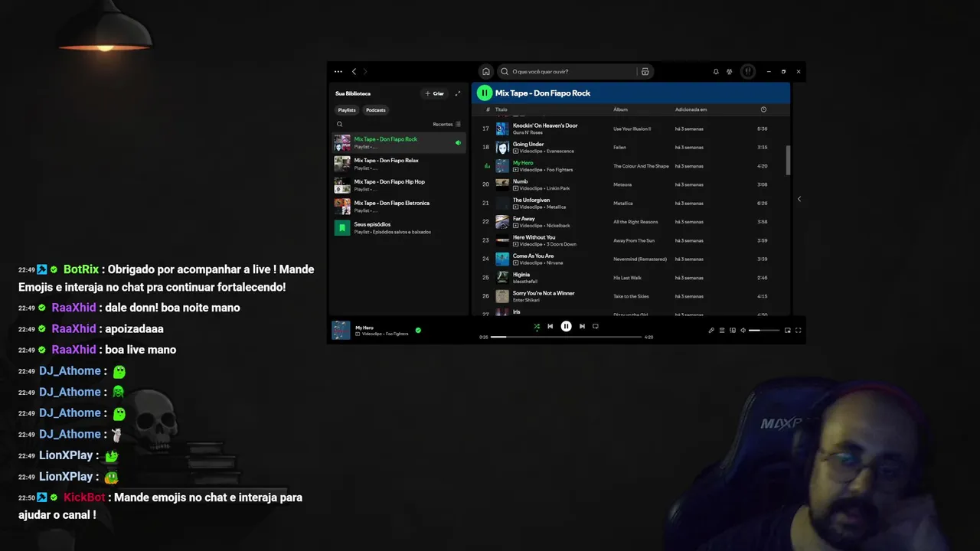
Task: Open artist link Nickelback
Action: (x=558, y=226)
